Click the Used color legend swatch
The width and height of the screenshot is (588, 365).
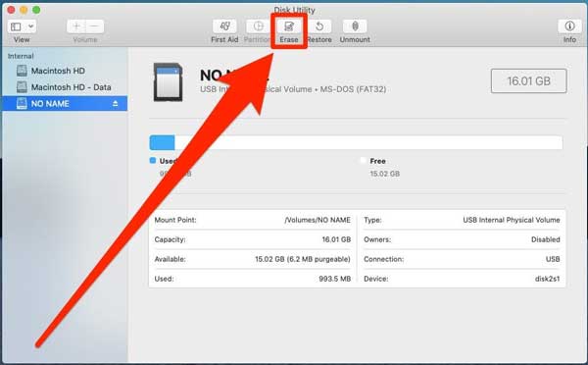click(153, 160)
